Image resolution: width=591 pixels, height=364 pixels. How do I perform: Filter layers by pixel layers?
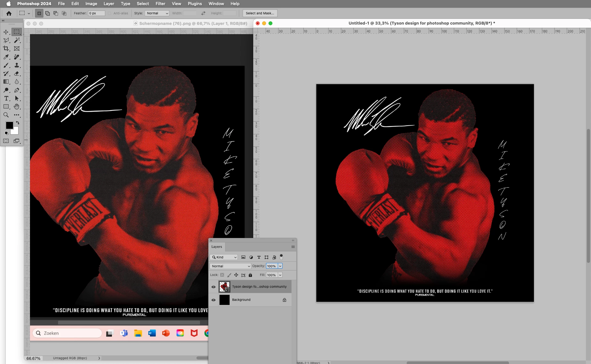coord(243,257)
